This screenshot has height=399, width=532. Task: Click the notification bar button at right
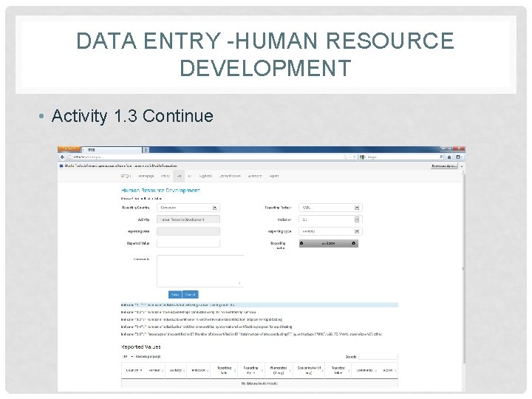pyautogui.click(x=445, y=166)
